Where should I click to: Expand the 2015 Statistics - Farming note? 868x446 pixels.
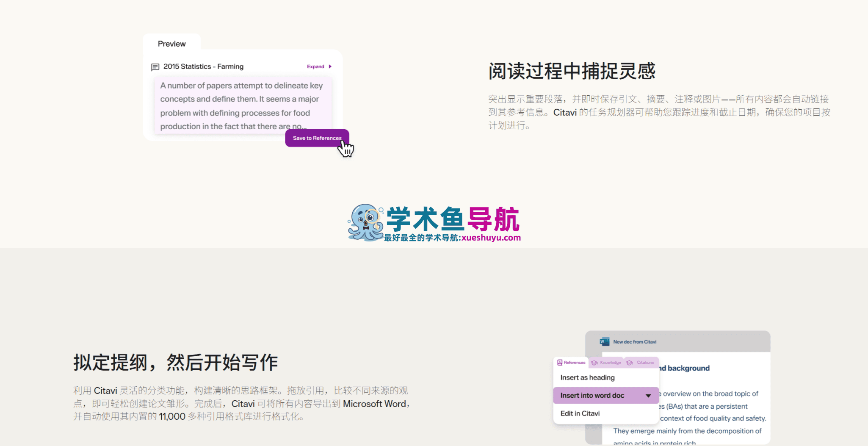[319, 66]
